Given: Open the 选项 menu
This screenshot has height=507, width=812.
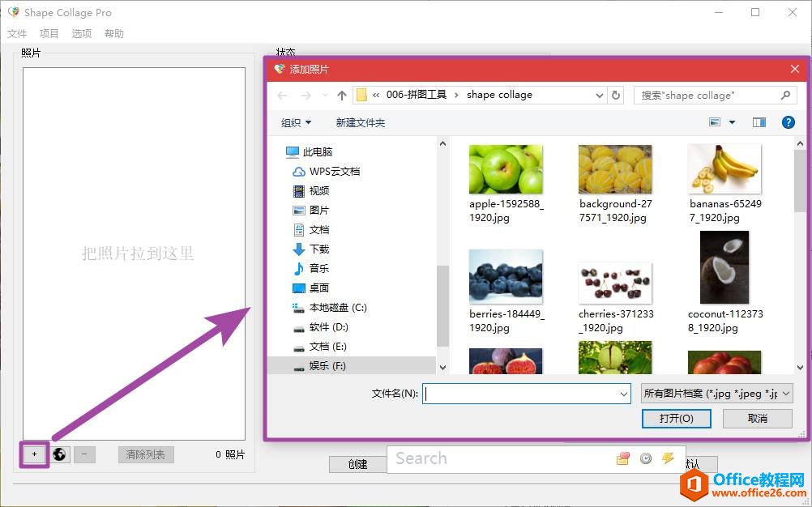Looking at the screenshot, I should click(80, 33).
